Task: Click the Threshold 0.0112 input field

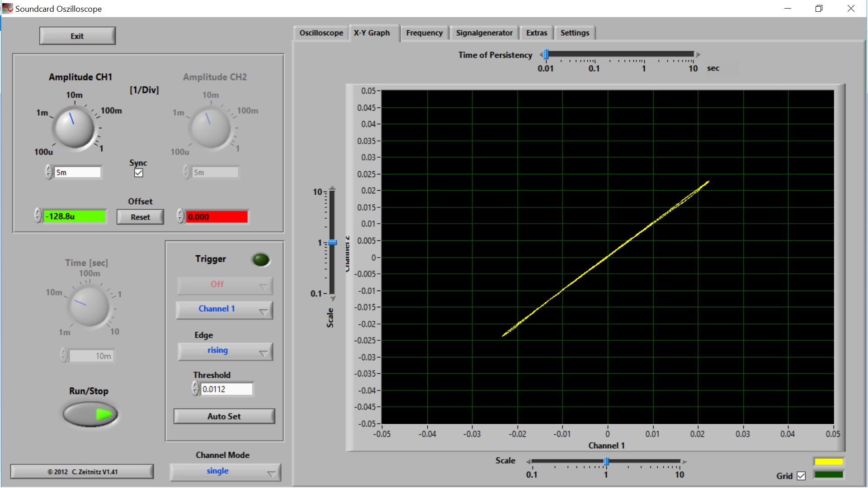Action: point(226,389)
